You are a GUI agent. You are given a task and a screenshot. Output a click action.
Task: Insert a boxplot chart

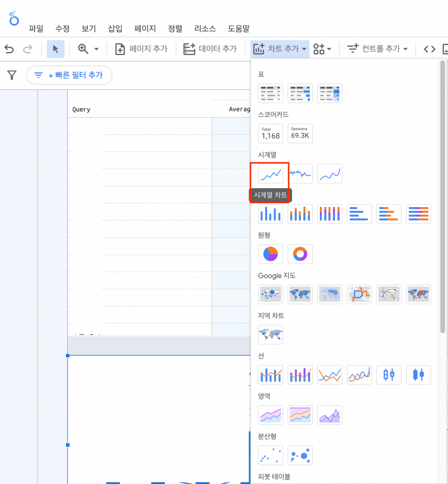point(389,375)
